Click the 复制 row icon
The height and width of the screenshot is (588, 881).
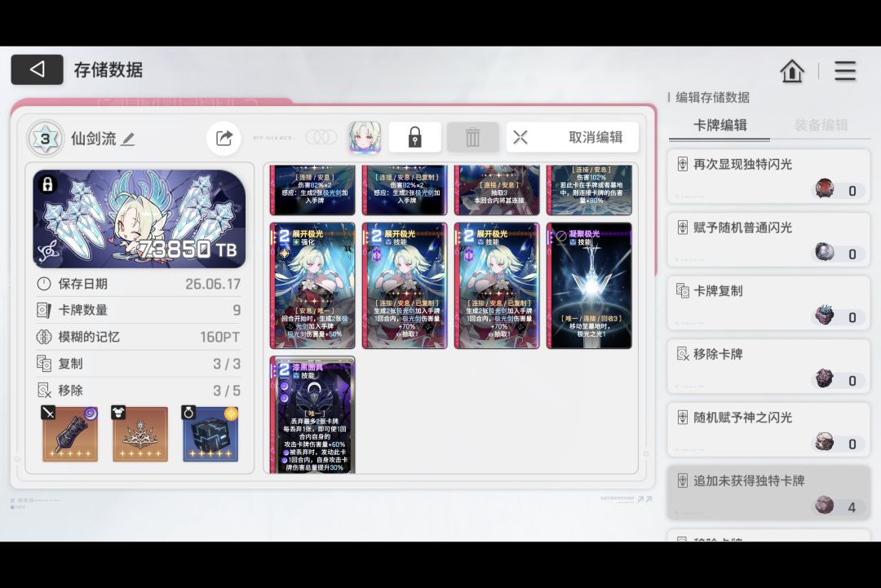point(44,364)
